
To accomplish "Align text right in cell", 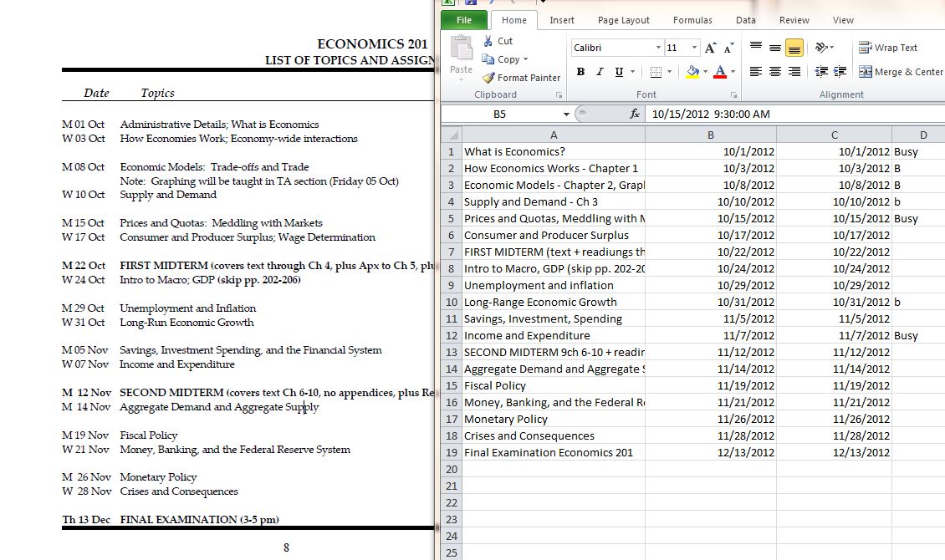I will [794, 72].
